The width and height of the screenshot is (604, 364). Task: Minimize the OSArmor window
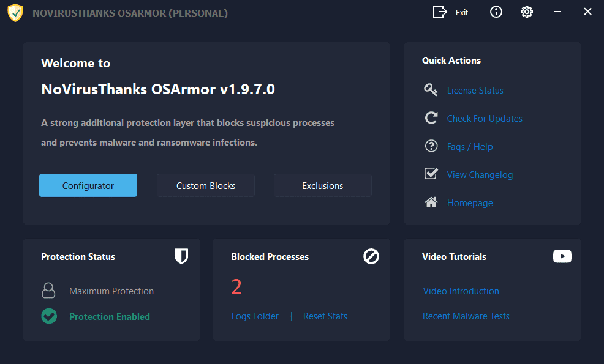click(x=557, y=12)
